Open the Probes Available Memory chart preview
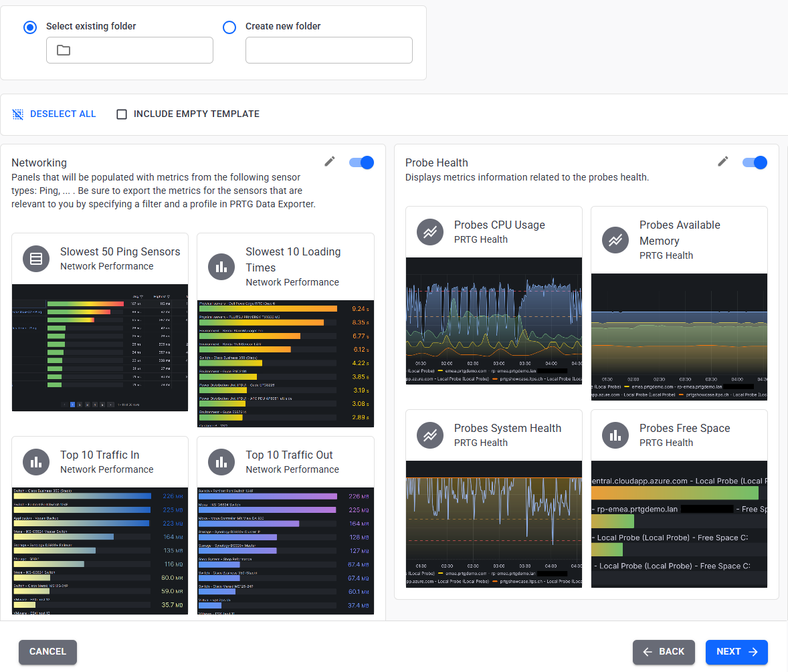This screenshot has width=788, height=672. (680, 337)
